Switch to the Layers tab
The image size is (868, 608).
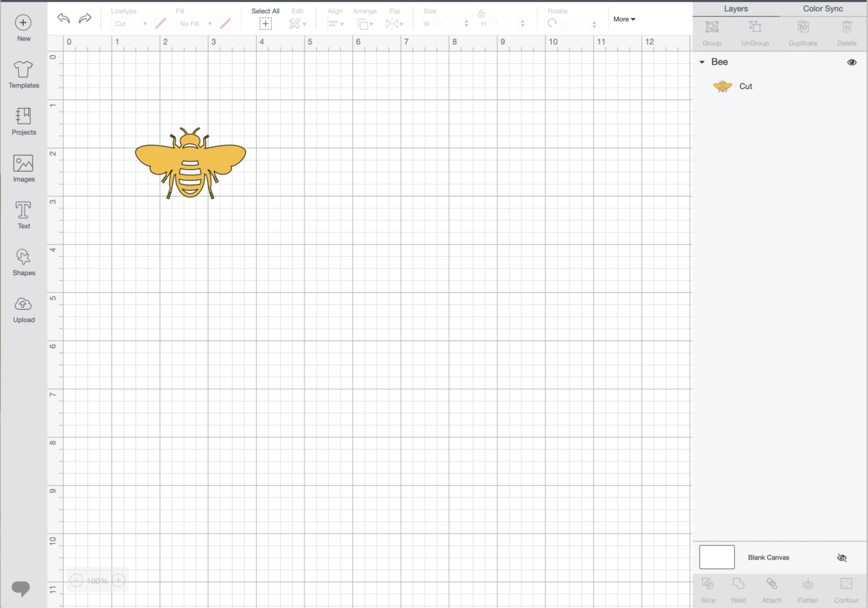(736, 9)
